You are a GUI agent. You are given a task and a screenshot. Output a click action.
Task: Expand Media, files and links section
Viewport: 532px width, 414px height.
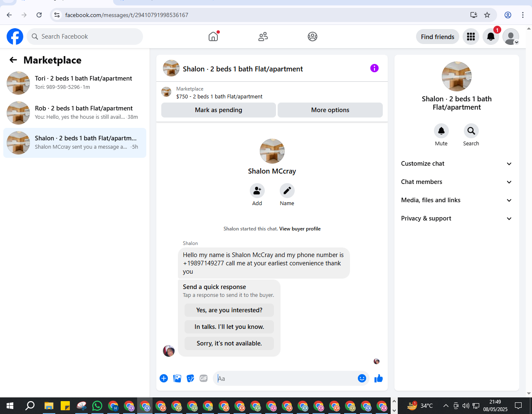coord(456,200)
